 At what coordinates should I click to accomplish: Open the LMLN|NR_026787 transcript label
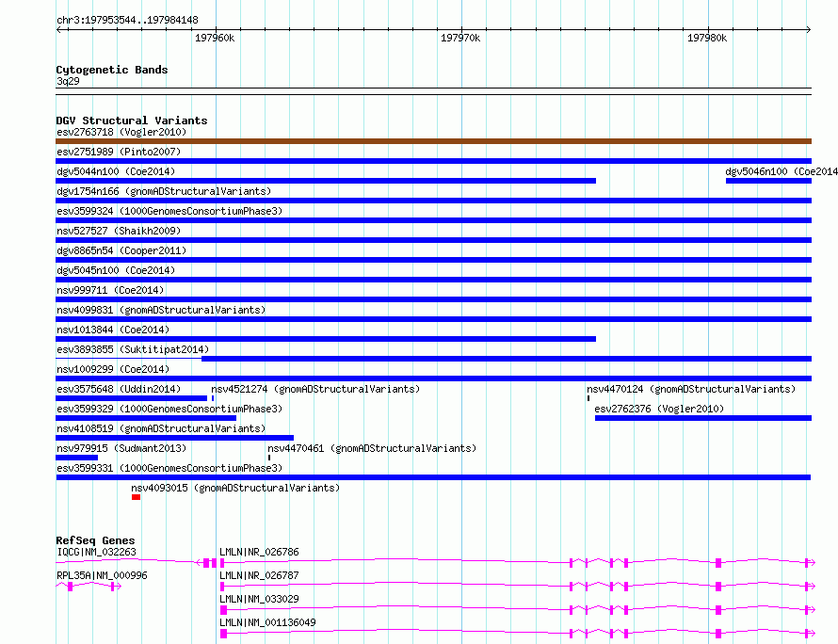coord(259,575)
